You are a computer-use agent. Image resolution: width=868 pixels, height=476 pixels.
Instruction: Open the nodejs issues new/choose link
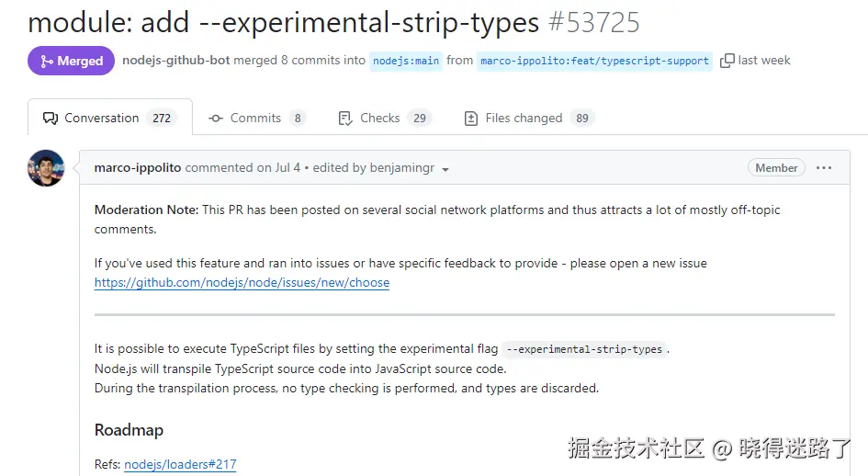click(x=242, y=283)
